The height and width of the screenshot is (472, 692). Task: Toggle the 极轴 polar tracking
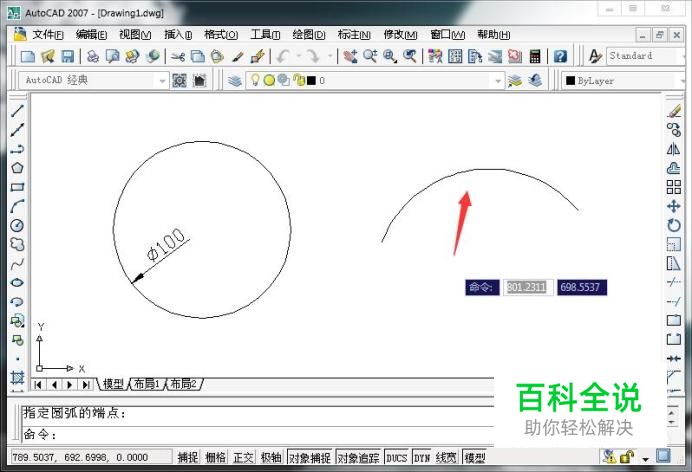click(x=271, y=457)
